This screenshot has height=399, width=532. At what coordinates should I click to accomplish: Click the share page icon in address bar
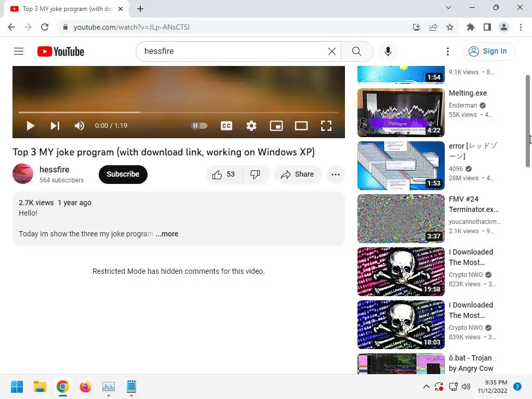pyautogui.click(x=433, y=27)
